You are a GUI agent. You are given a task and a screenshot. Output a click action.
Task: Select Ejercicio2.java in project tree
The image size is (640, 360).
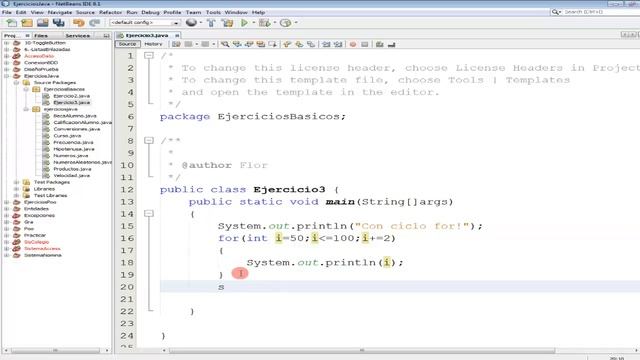[x=71, y=96]
